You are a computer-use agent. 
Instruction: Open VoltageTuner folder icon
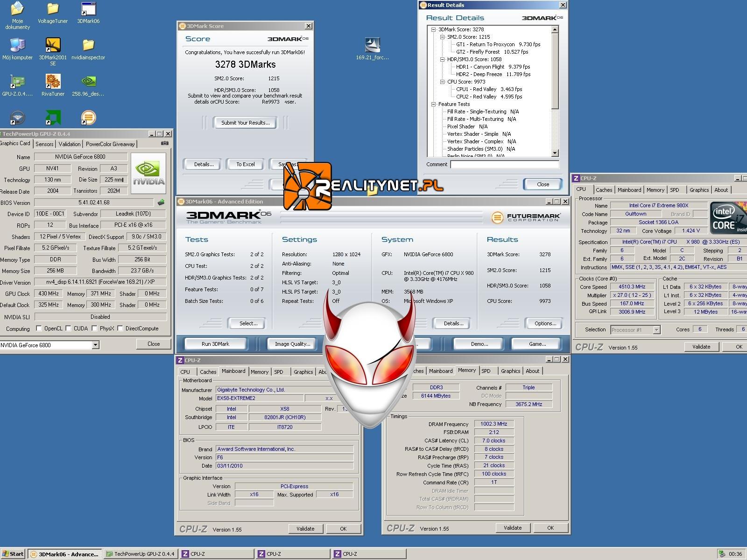(x=53, y=12)
